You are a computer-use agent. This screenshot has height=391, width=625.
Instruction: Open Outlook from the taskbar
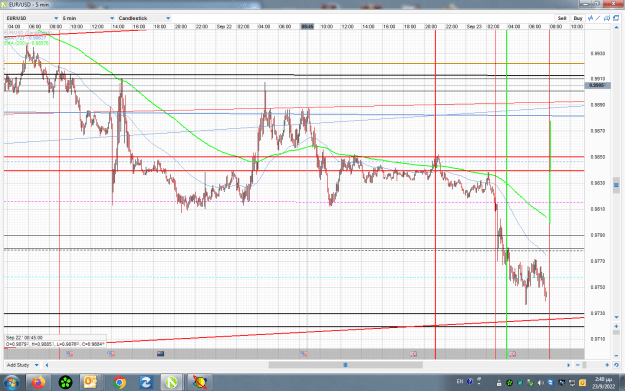click(x=91, y=383)
